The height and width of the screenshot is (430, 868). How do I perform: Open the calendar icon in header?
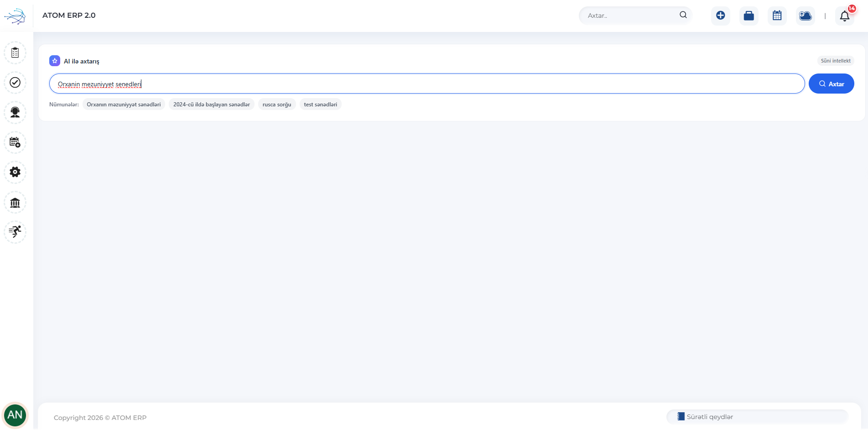click(777, 16)
